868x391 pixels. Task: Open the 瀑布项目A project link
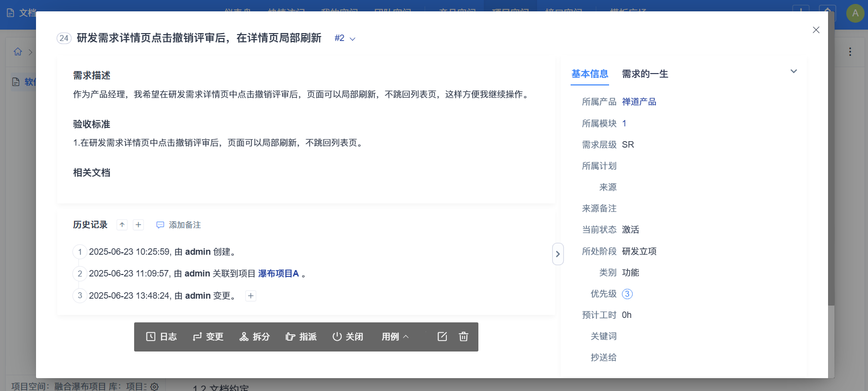[x=279, y=274]
